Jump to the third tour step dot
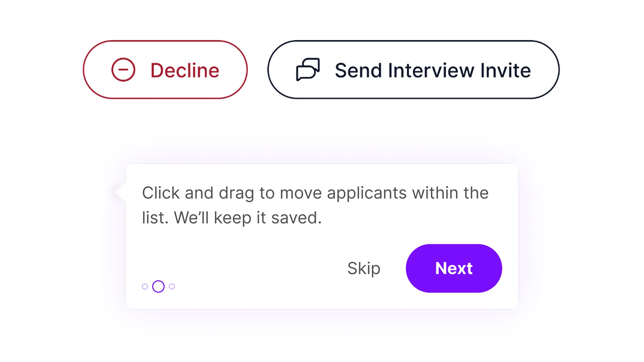Screen dimensions: 644x362 click(172, 286)
